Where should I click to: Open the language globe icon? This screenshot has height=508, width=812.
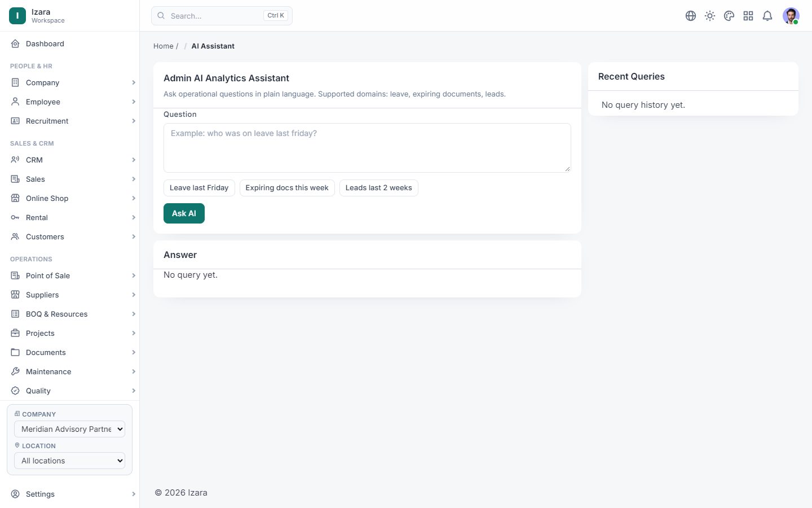[691, 16]
